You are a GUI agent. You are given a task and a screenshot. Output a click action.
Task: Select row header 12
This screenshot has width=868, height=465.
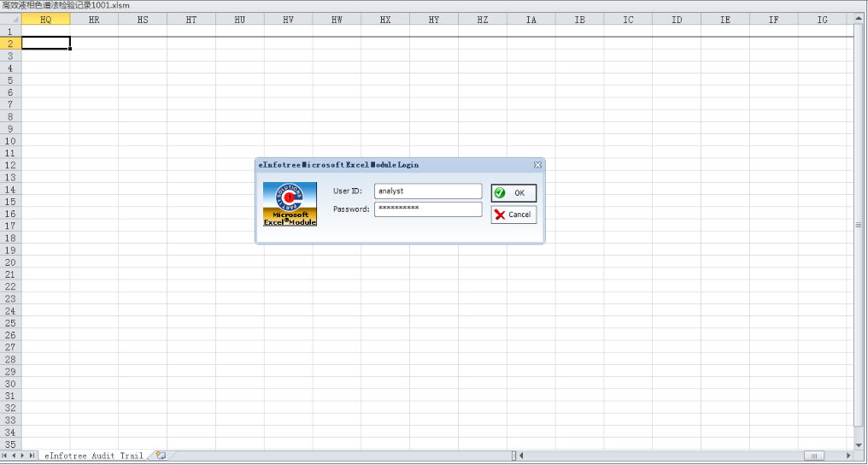point(10,165)
